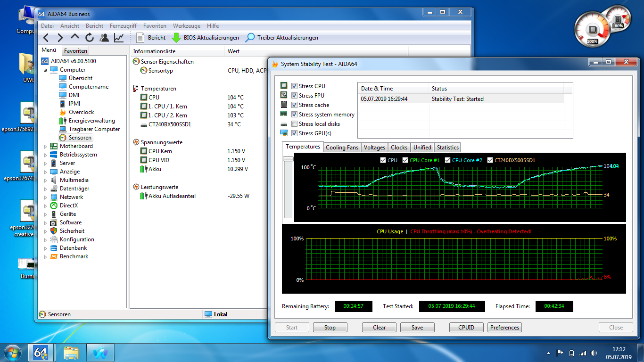Toggle the CPU graph checkbox
Screen dimensions: 644x362
click(x=383, y=160)
